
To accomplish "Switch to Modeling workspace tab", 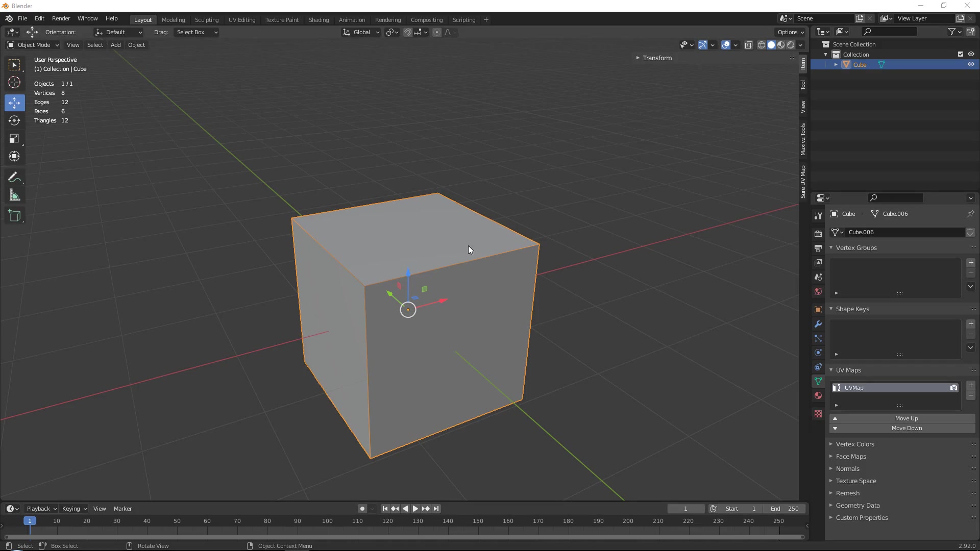I will [x=173, y=20].
